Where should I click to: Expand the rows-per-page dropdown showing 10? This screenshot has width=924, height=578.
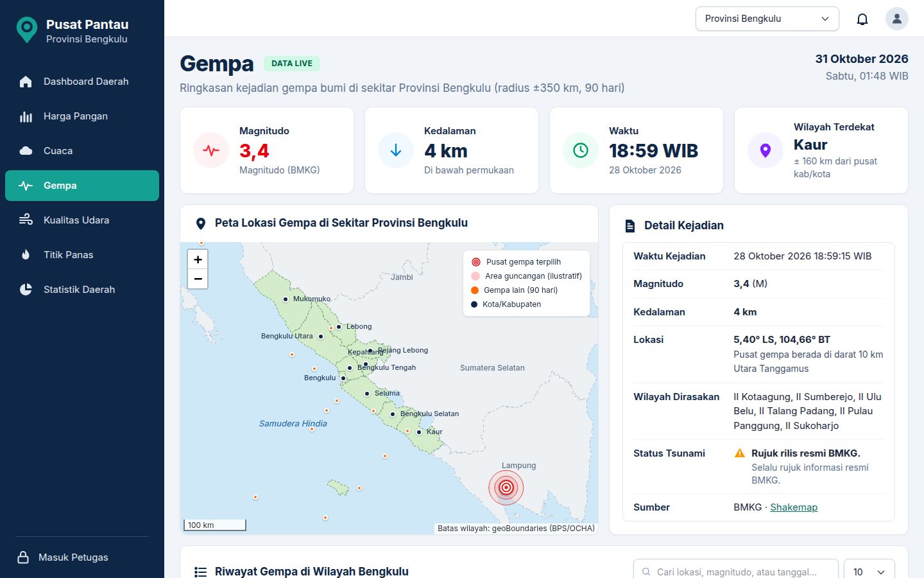pyautogui.click(x=869, y=572)
